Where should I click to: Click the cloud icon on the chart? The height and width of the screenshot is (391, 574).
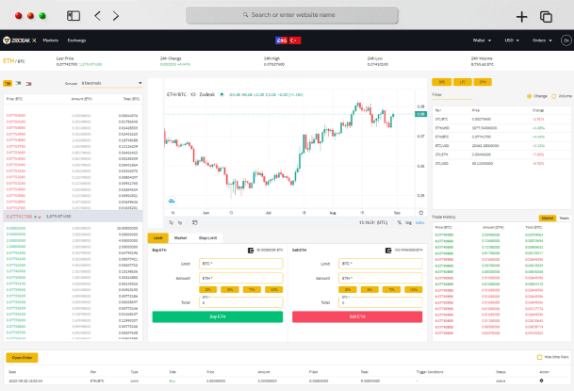pyautogui.click(x=171, y=201)
